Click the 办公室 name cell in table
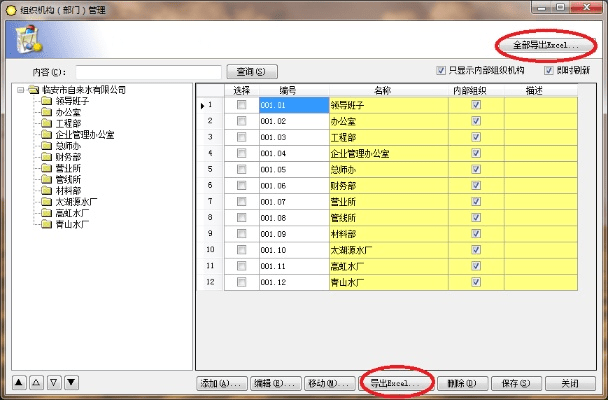The width and height of the screenshot is (608, 400). 389,121
